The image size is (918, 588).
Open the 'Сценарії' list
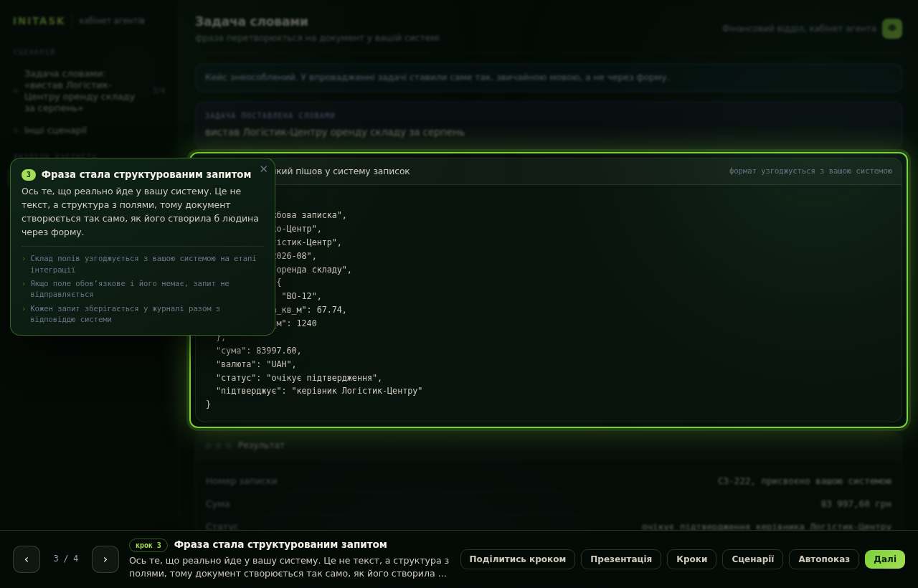[752, 559]
